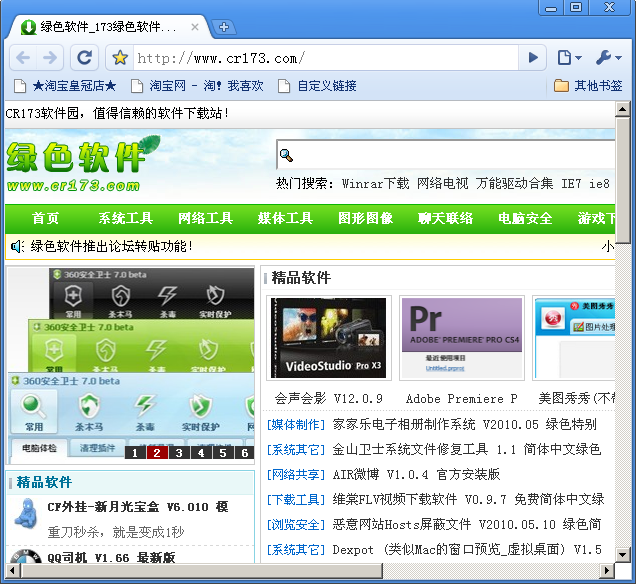This screenshot has width=636, height=584.
Task: Select slide number 1 in the banner
Action: pos(135,453)
